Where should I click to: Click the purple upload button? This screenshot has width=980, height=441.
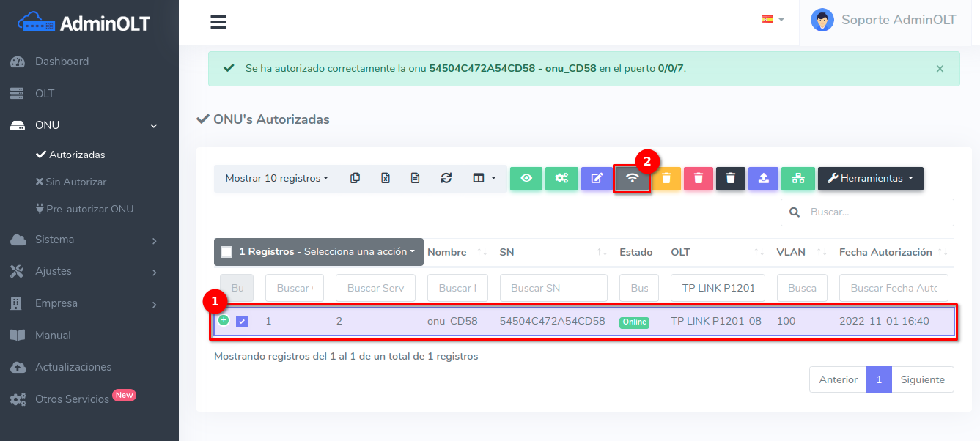click(x=763, y=179)
